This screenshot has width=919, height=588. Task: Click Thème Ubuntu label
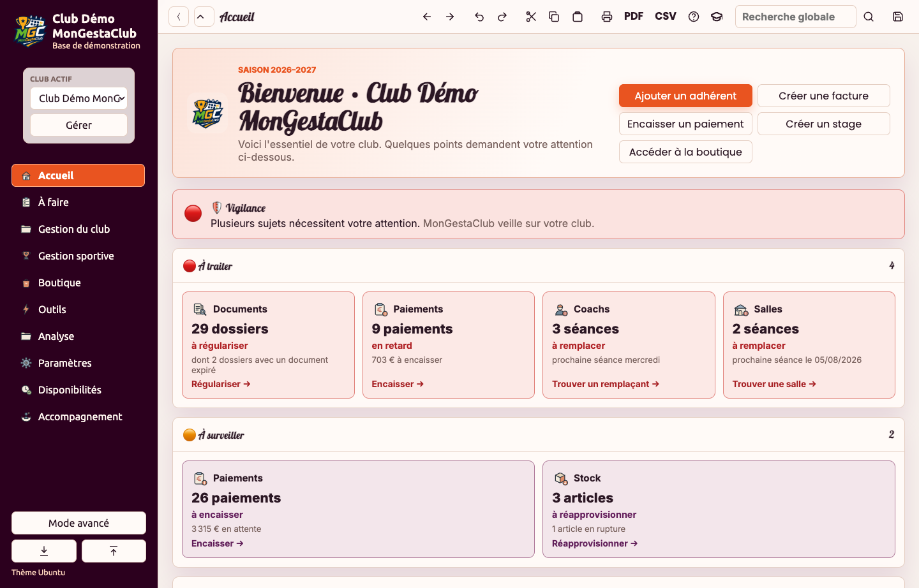(38, 572)
